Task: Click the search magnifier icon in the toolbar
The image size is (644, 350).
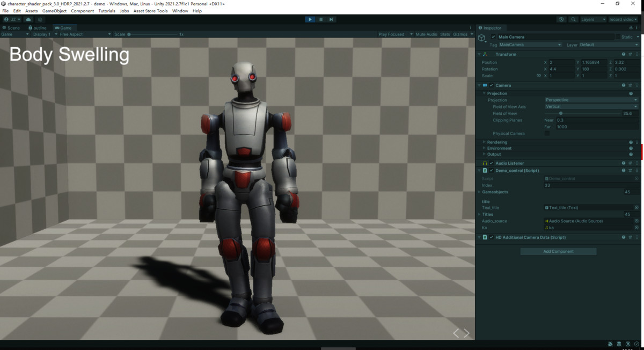Action: point(574,19)
